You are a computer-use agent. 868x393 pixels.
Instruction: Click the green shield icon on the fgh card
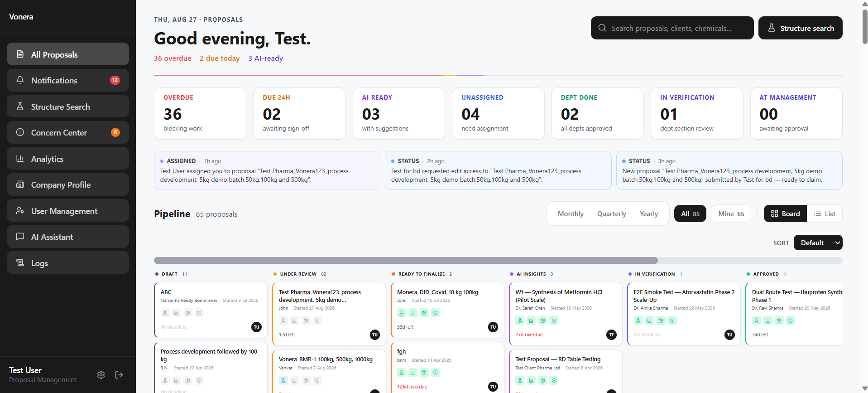436,373
